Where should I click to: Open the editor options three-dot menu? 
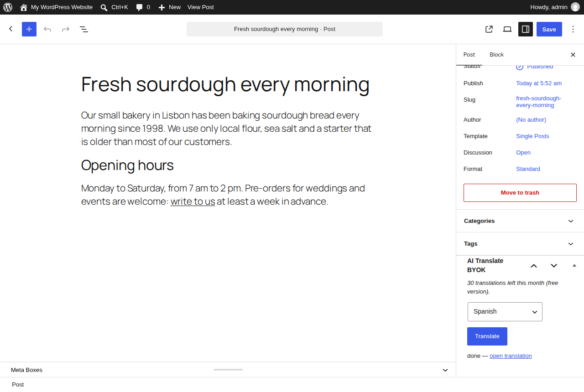pyautogui.click(x=573, y=29)
